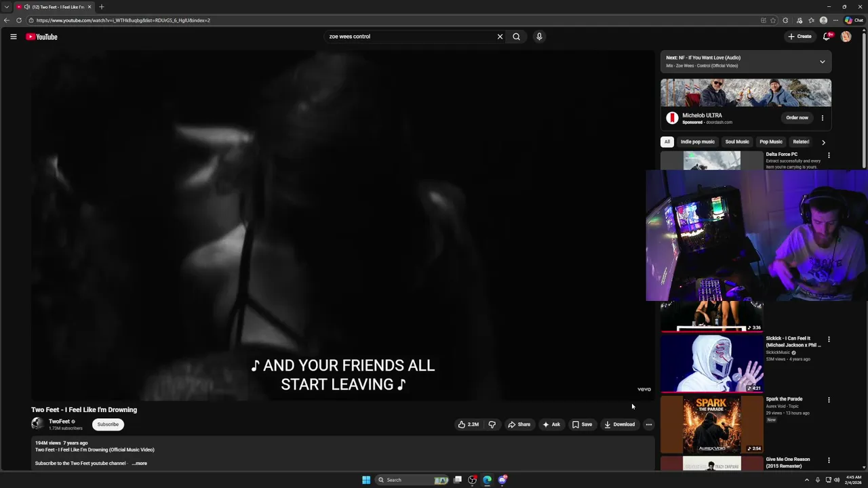The height and width of the screenshot is (488, 868).
Task: Open the Copilot Chat sidebar
Action: pos(854,20)
